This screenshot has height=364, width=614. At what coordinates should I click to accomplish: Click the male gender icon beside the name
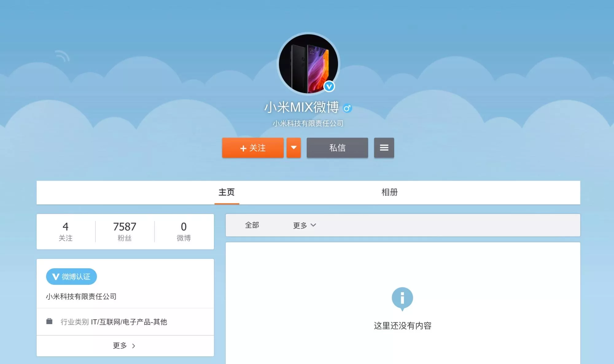click(347, 108)
